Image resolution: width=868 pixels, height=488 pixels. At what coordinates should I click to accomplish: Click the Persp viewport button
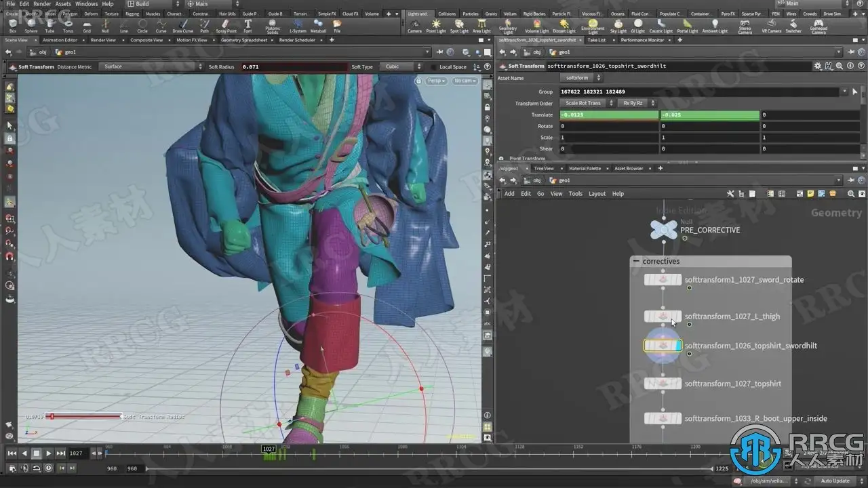(435, 81)
